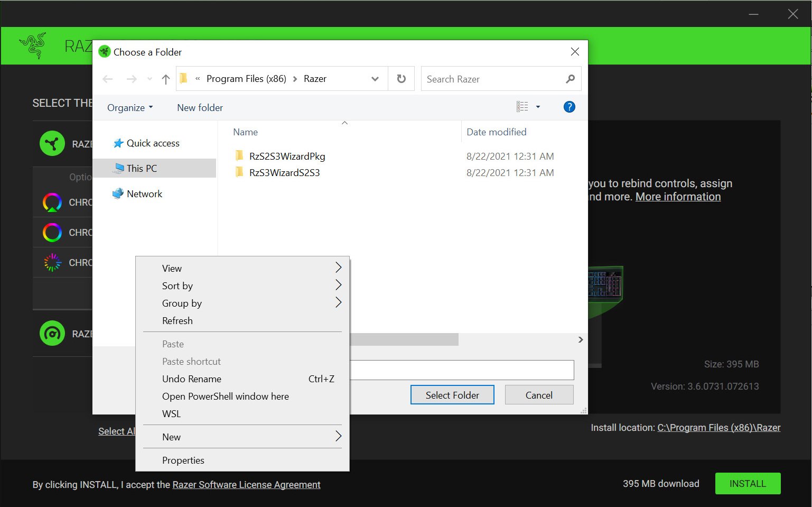This screenshot has height=507, width=812.
Task: Click the horizontal scrollbar in file list
Action: [x=404, y=339]
